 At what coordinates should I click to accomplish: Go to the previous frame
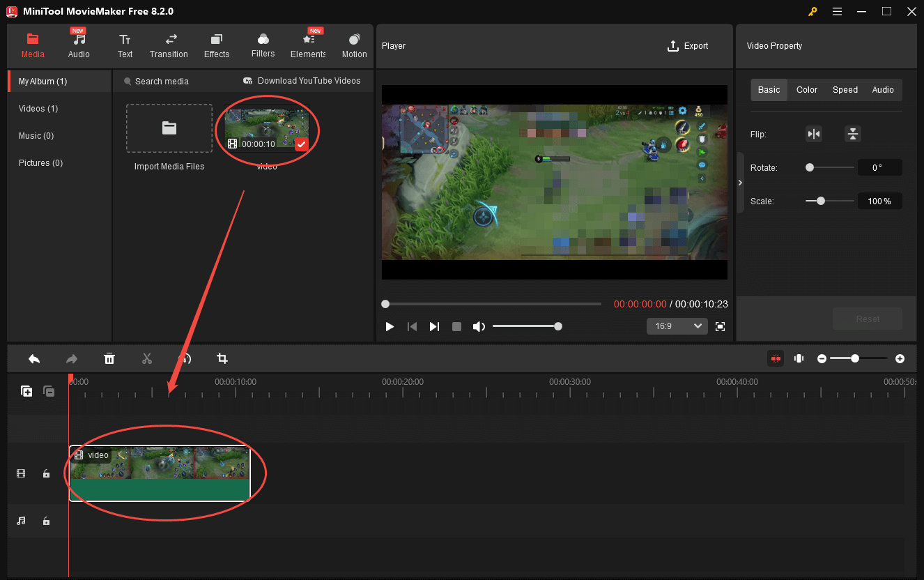(412, 326)
